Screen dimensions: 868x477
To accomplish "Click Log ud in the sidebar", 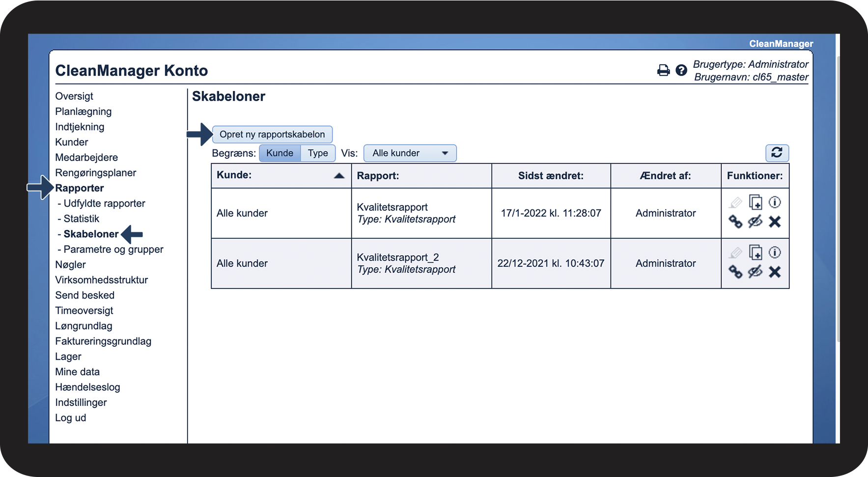I will click(x=70, y=418).
